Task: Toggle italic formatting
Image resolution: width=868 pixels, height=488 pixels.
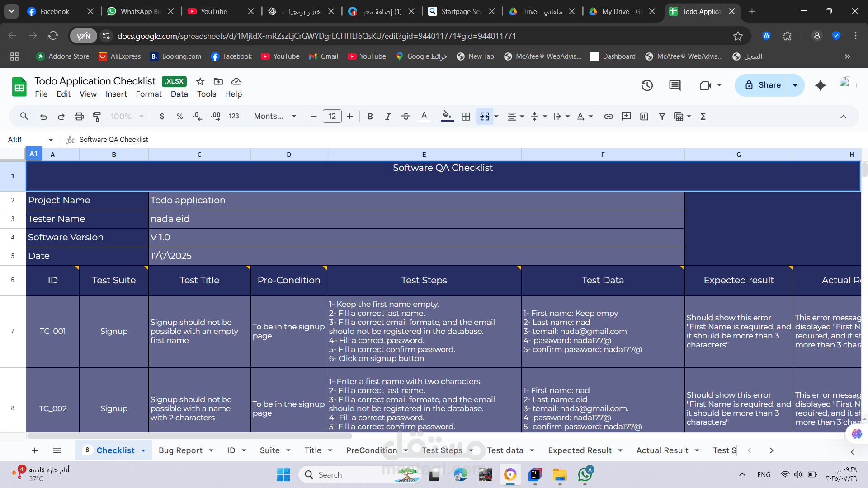Action: coord(387,116)
